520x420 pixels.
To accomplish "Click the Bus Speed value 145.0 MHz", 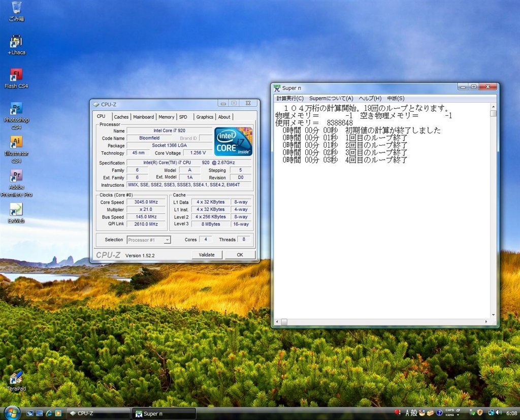I will pos(146,217).
